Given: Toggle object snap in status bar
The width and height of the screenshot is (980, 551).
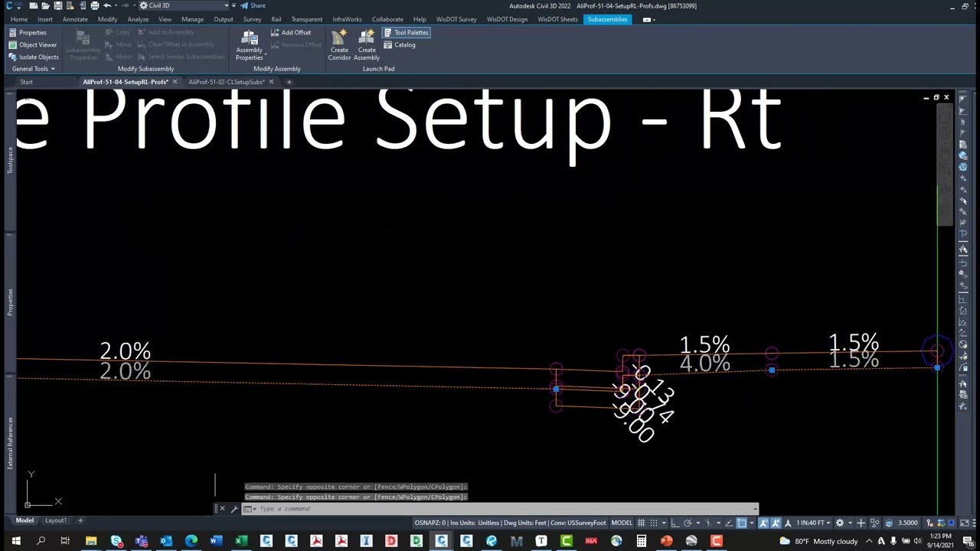Looking at the screenshot, I should pos(741,523).
